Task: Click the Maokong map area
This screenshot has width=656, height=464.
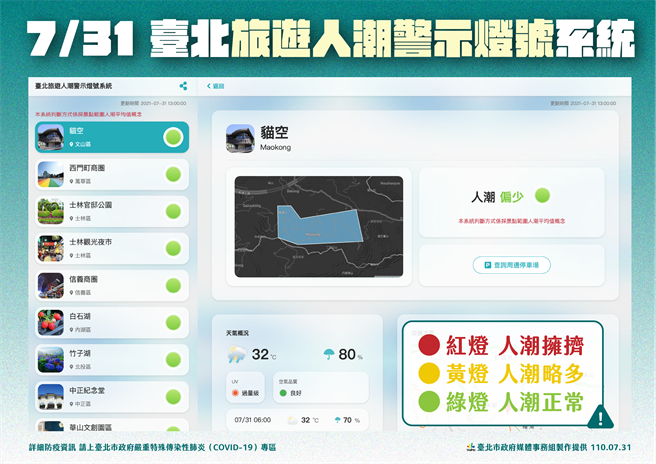Action: point(319,226)
